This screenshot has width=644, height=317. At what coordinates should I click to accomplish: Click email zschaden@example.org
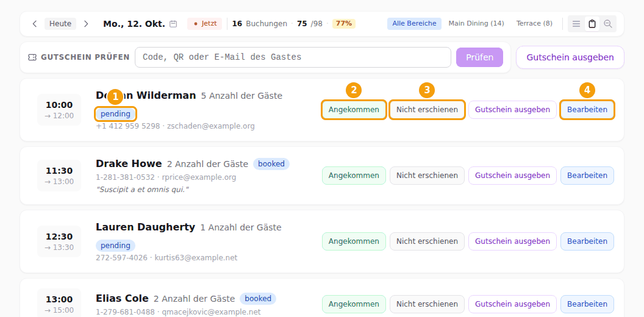pos(210,126)
